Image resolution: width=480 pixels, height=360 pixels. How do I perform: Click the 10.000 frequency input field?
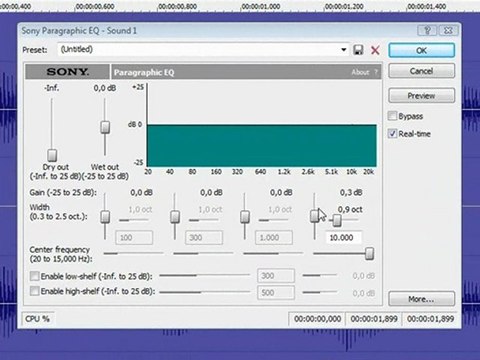[x=343, y=238]
